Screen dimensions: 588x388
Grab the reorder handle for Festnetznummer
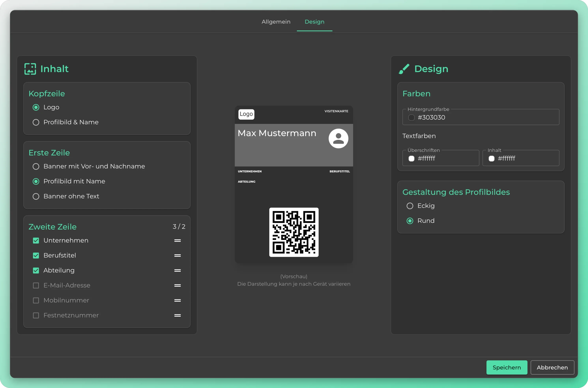pos(177,315)
